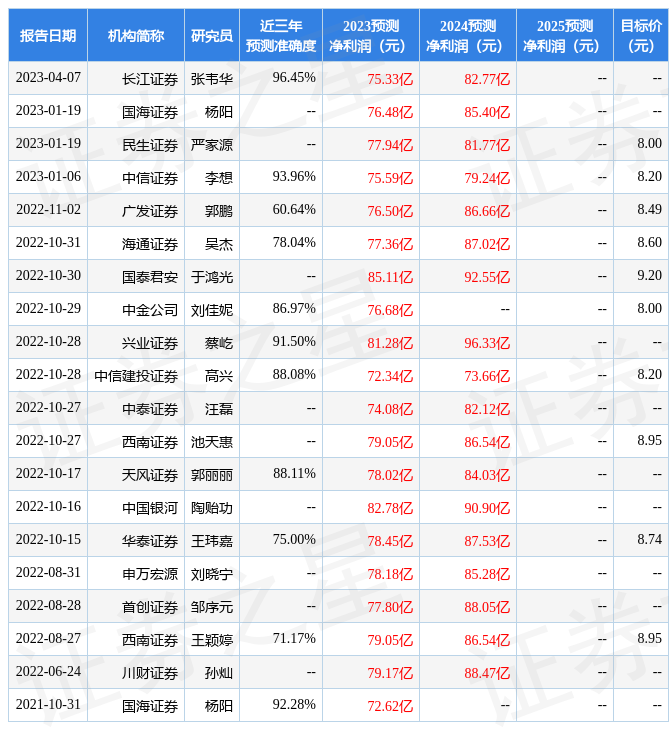
Task: Click target price 9.20
Action: point(649,276)
